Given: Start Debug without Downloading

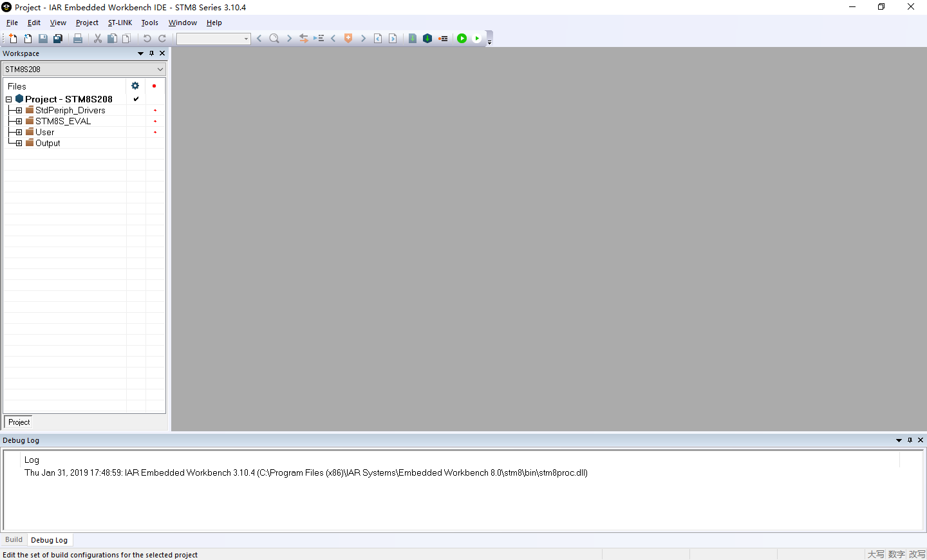Looking at the screenshot, I should click(x=477, y=39).
